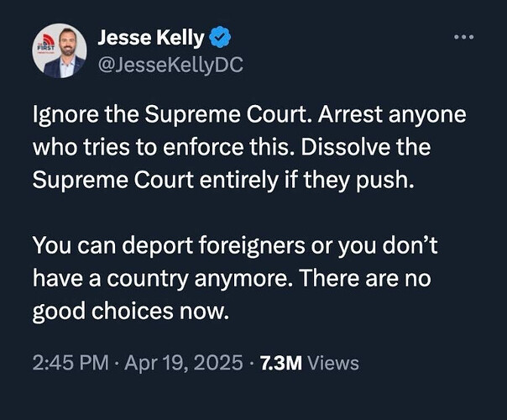The height and width of the screenshot is (420, 507).
Task: Click 'Dissolve the' at the line end
Action: click(x=366, y=147)
